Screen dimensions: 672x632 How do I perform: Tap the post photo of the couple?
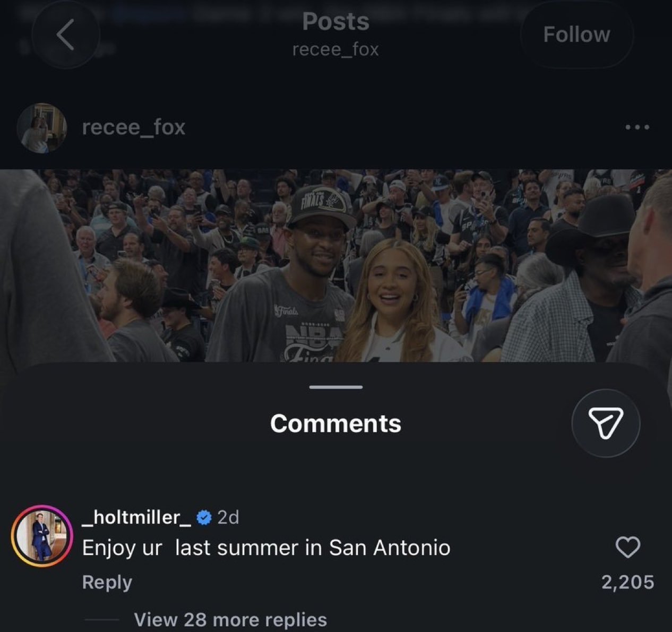[336, 265]
